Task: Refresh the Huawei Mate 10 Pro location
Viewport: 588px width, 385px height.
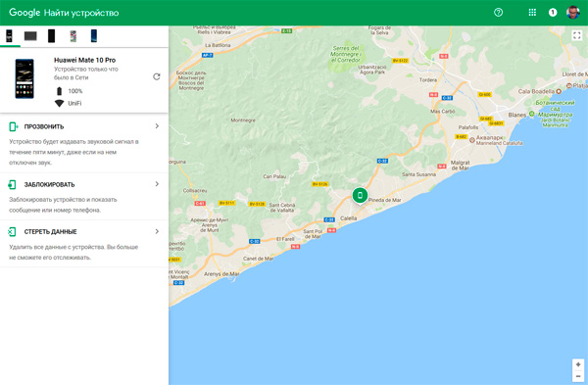Action: [x=157, y=76]
